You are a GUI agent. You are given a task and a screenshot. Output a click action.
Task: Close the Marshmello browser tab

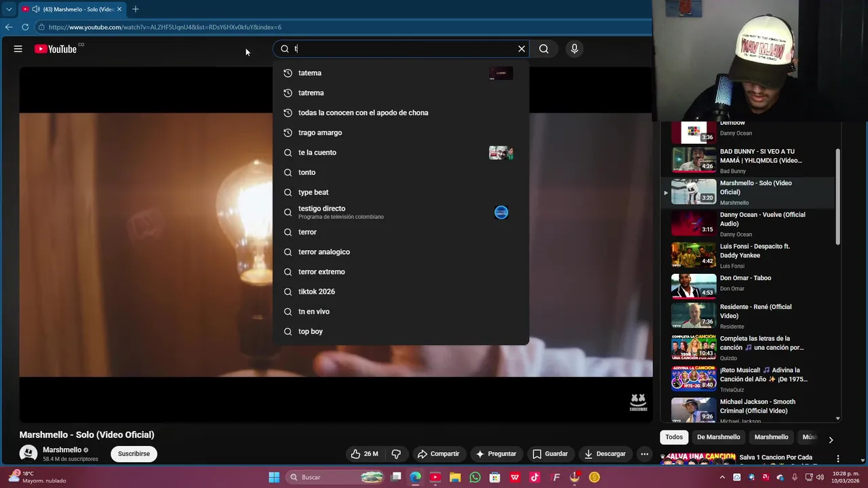119,9
